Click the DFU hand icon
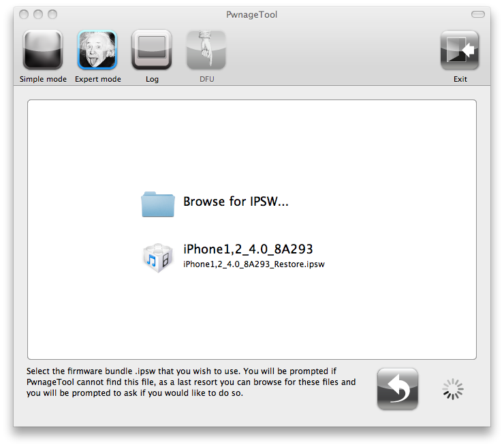 [x=206, y=50]
